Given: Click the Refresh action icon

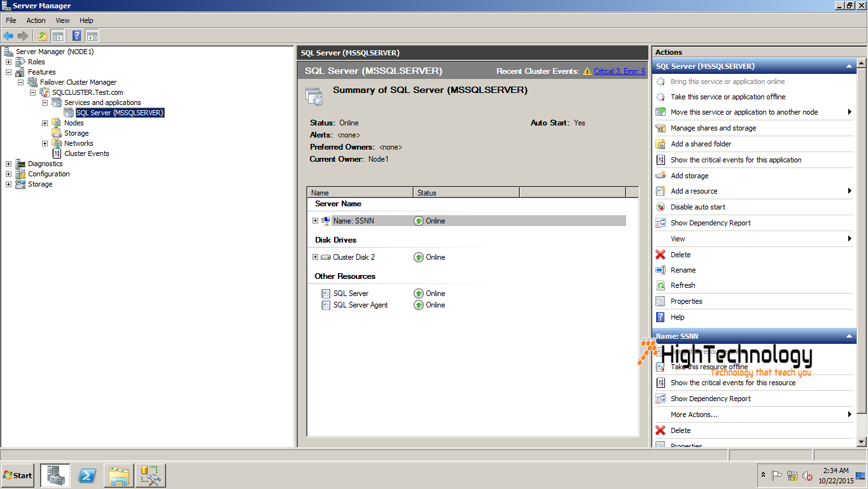Looking at the screenshot, I should (x=661, y=285).
